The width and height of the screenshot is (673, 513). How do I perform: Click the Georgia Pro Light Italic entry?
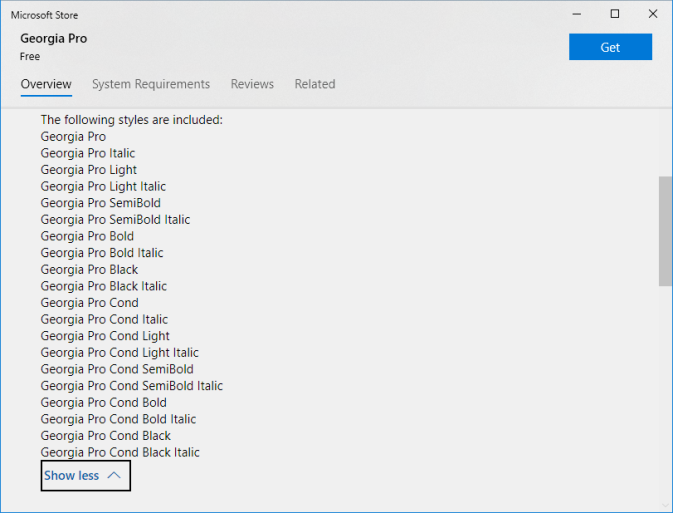coord(103,186)
